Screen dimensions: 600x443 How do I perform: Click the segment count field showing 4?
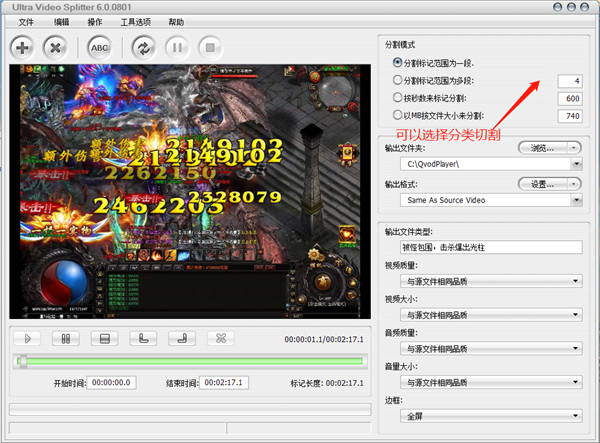pos(570,81)
